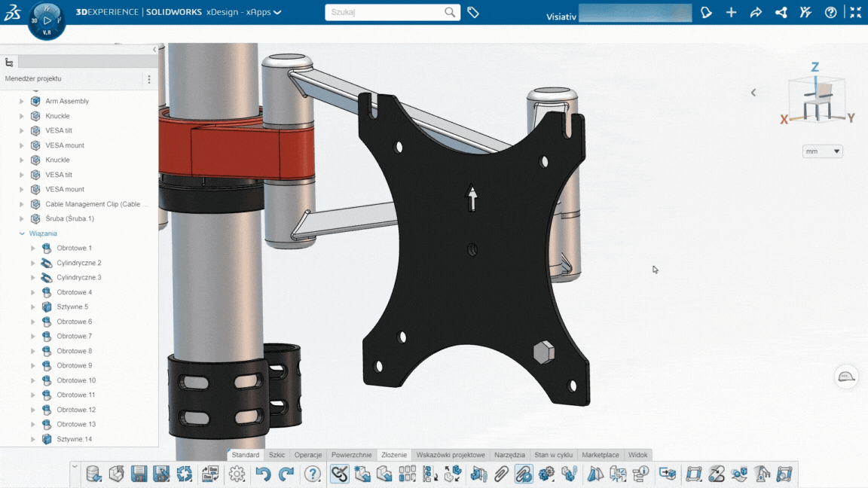This screenshot has height=488, width=868.
Task: Click the search magnifier icon
Action: point(450,12)
